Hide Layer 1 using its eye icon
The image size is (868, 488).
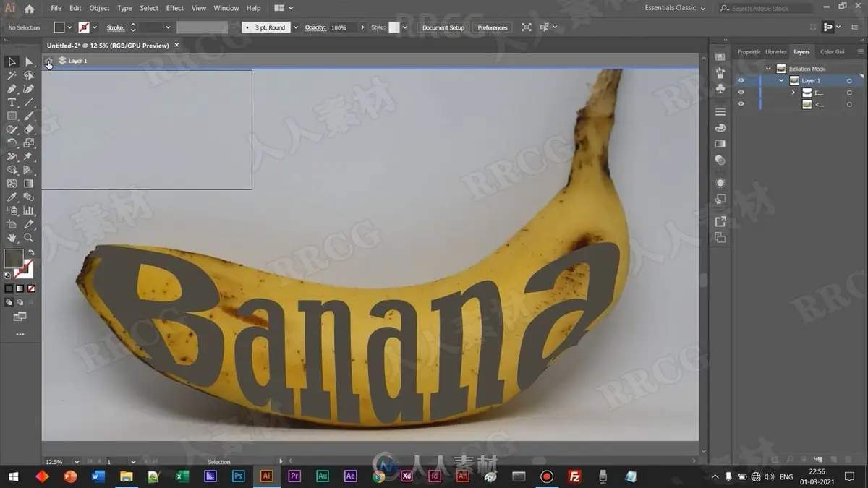click(741, 81)
